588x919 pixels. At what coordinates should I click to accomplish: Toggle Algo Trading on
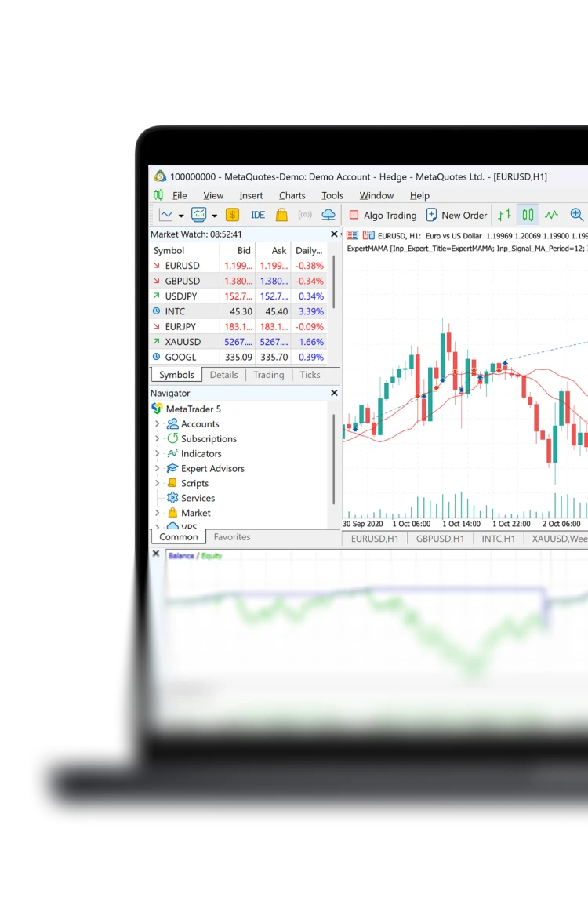(x=383, y=215)
